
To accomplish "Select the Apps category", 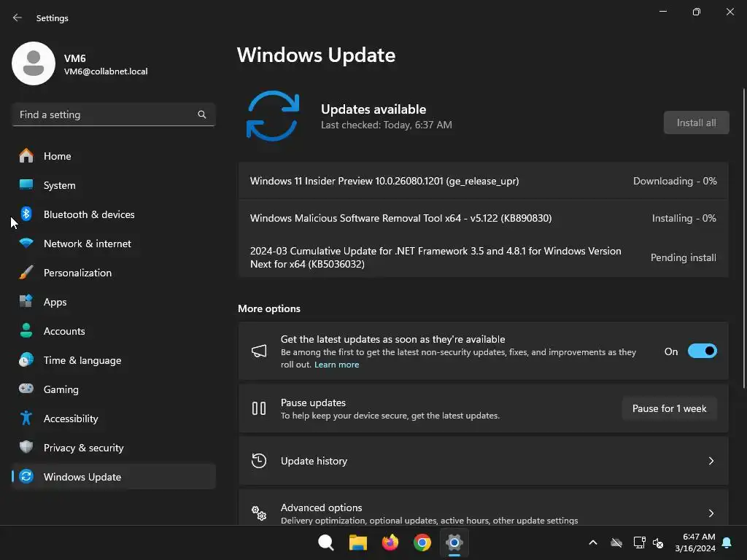I will tap(55, 302).
